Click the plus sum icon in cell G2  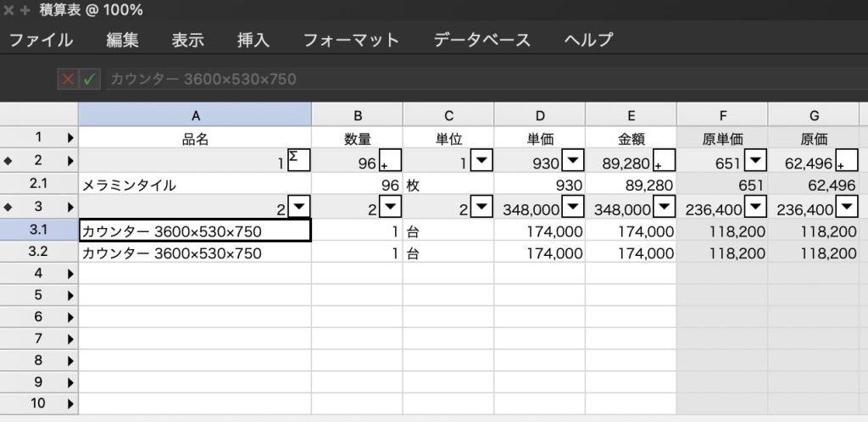point(847,160)
